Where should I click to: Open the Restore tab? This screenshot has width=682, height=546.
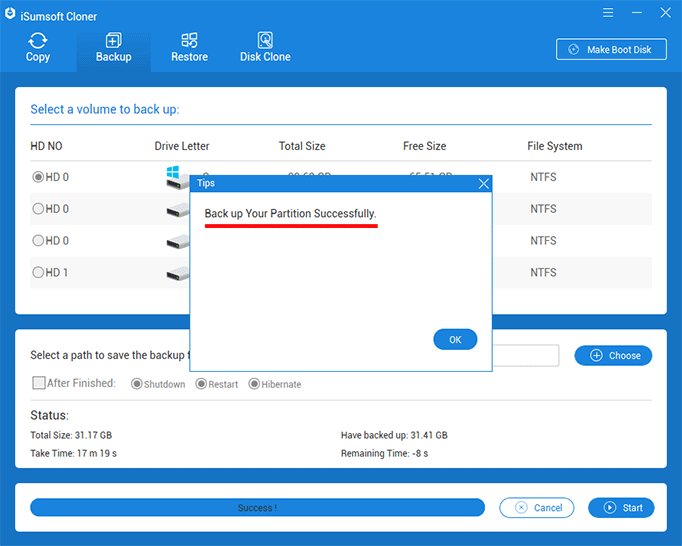(189, 48)
